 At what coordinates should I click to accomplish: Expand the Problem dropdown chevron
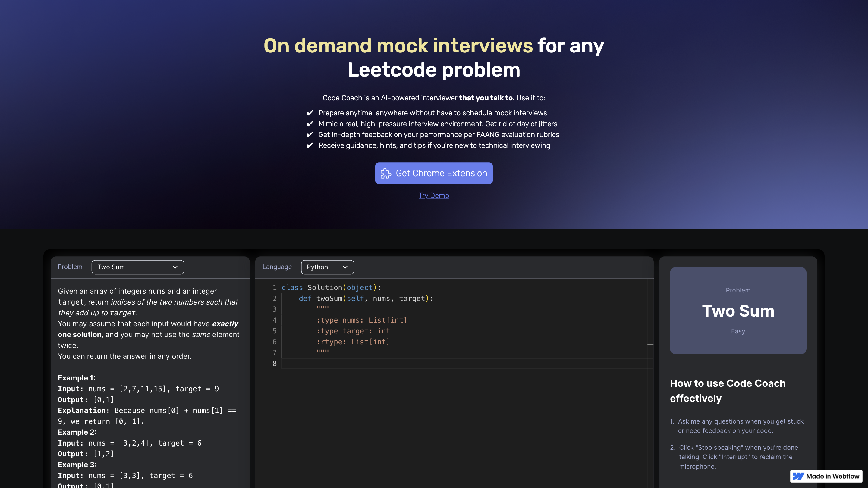[x=175, y=267]
